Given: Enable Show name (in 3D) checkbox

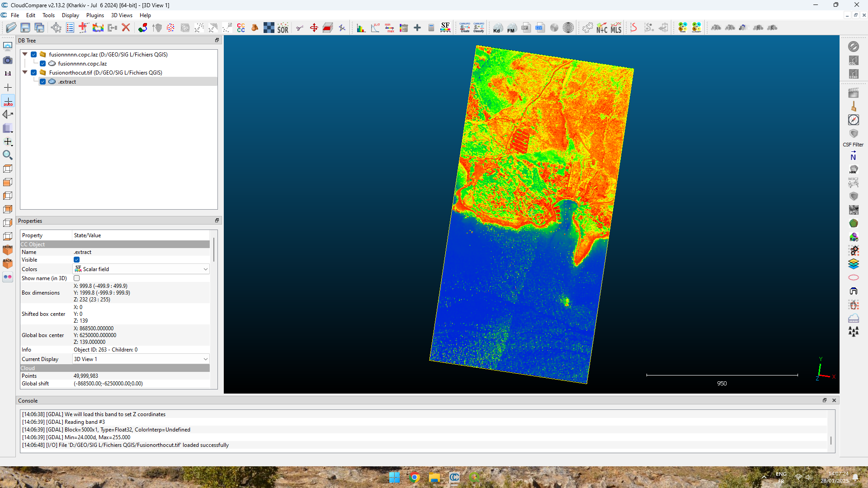Looking at the screenshot, I should (77, 278).
